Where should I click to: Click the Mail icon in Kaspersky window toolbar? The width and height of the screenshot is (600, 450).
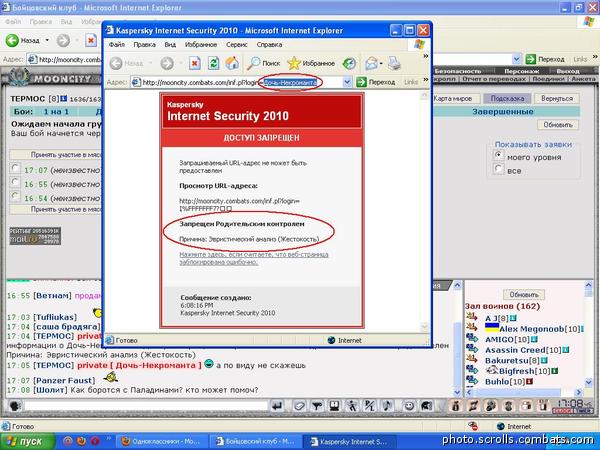[371, 63]
